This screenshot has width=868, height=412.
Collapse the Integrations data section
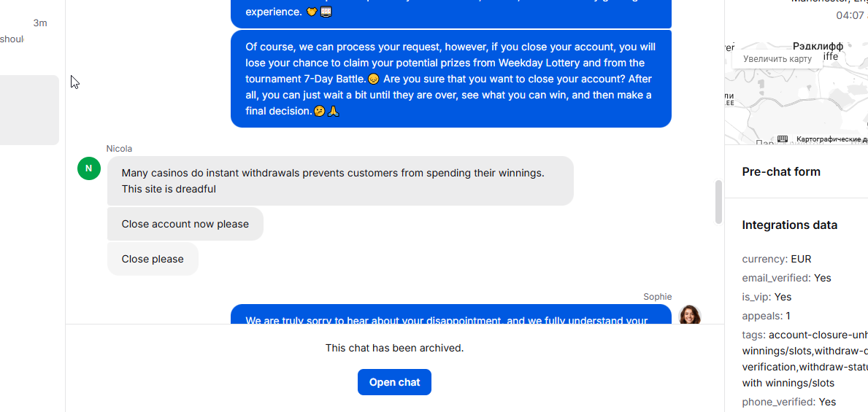click(789, 225)
